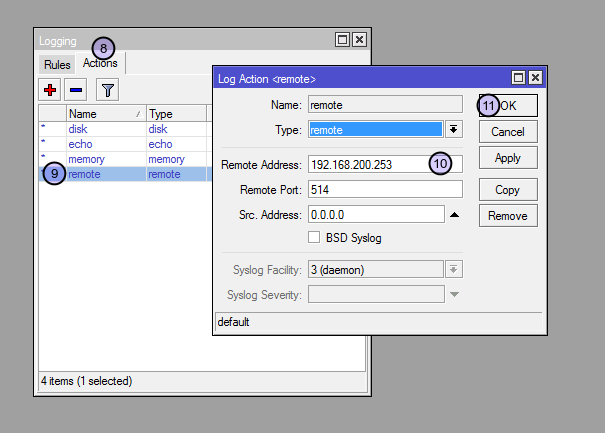Open the Type dropdown list
The image size is (605, 433).
(454, 129)
